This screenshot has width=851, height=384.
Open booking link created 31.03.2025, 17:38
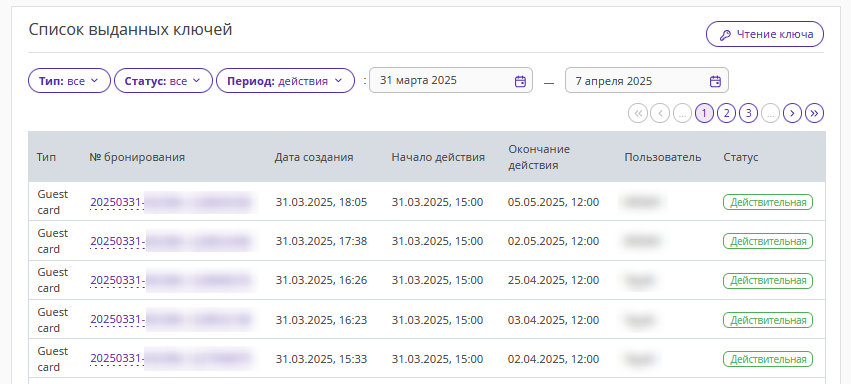click(x=172, y=241)
